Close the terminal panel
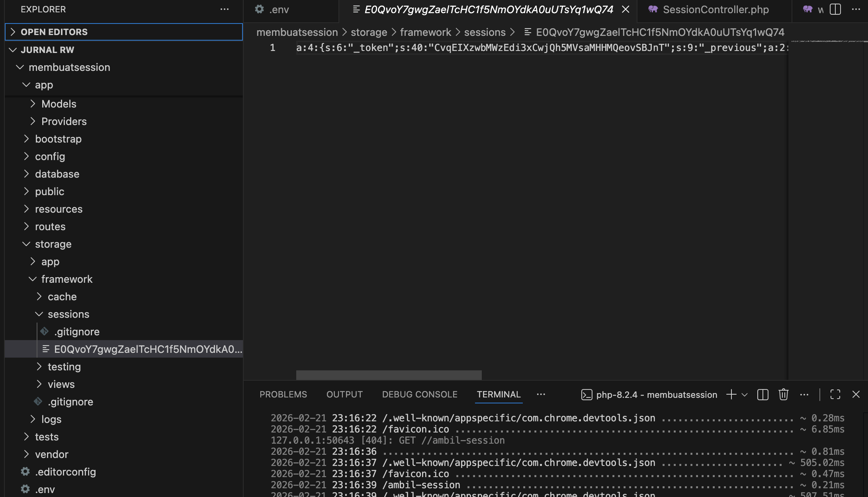This screenshot has width=868, height=497. (856, 394)
